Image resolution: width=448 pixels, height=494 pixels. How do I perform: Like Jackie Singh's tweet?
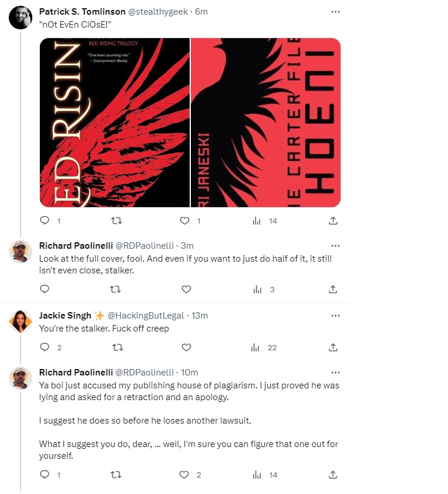click(x=186, y=347)
